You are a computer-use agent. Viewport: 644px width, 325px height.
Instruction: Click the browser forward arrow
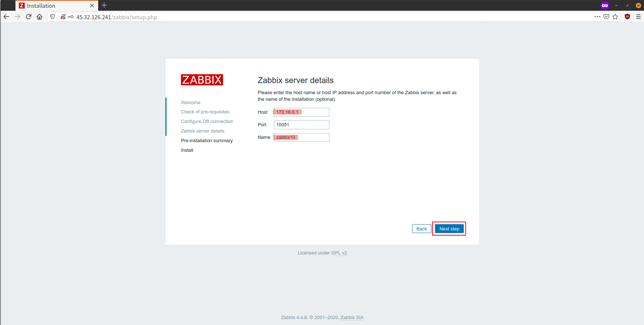coord(17,17)
